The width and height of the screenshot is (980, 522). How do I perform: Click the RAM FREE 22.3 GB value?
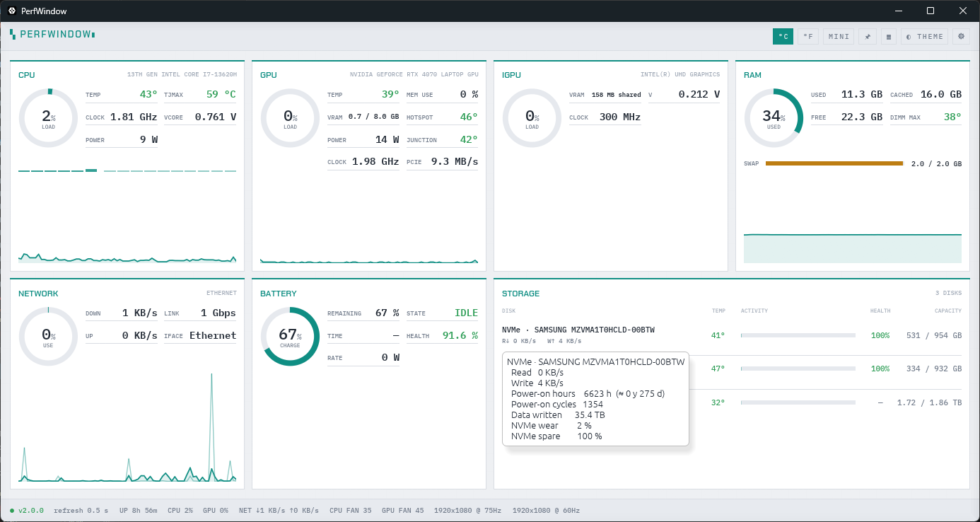pyautogui.click(x=862, y=117)
